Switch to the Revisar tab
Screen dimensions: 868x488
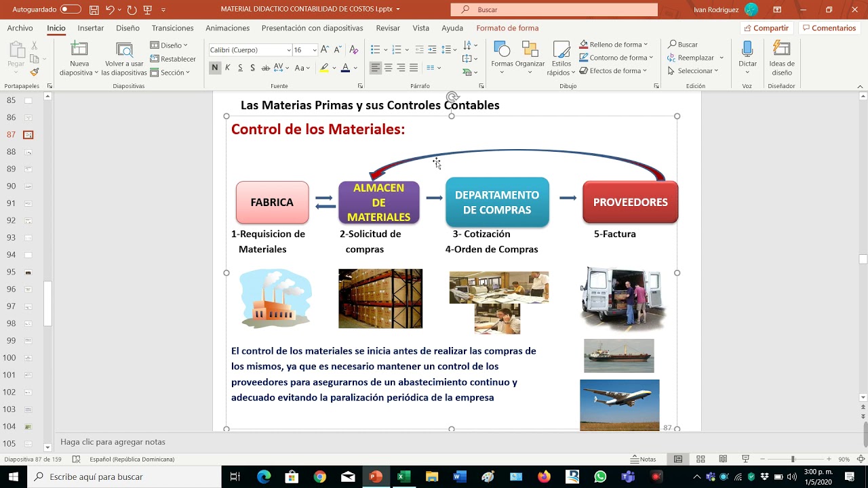coord(388,28)
